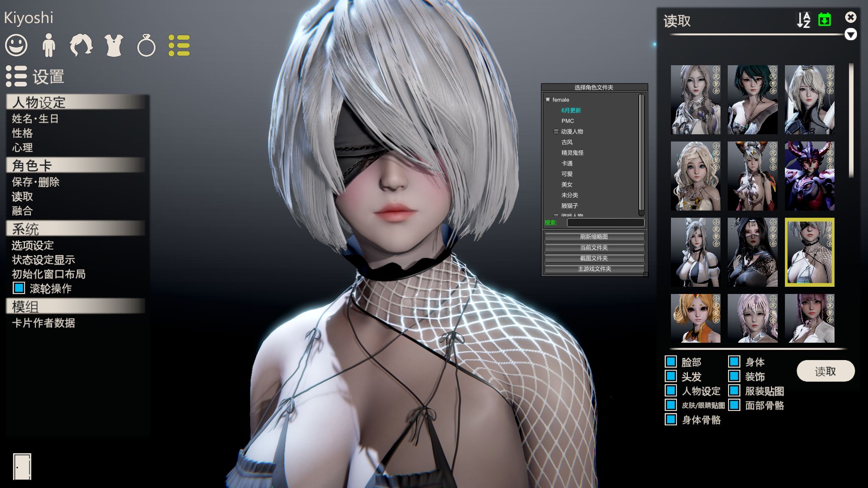Viewport: 868px width, 488px height.
Task: Close the 读取 panel with X icon
Action: tap(850, 17)
